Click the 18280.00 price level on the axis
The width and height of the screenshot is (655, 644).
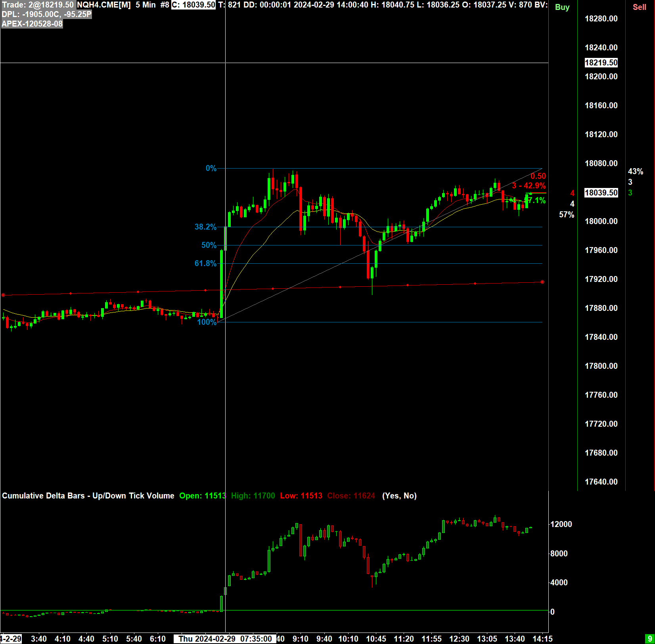(601, 19)
